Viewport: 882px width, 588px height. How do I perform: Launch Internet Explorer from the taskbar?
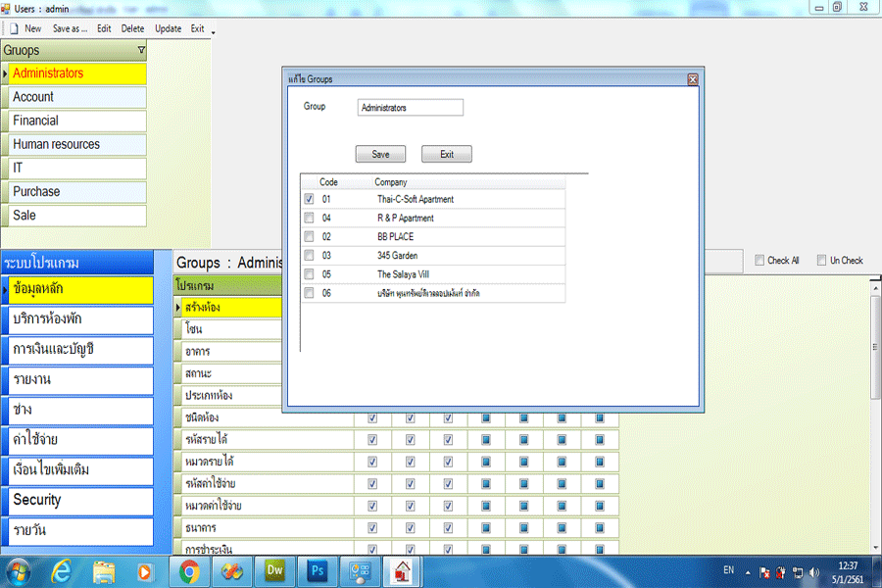click(x=61, y=570)
